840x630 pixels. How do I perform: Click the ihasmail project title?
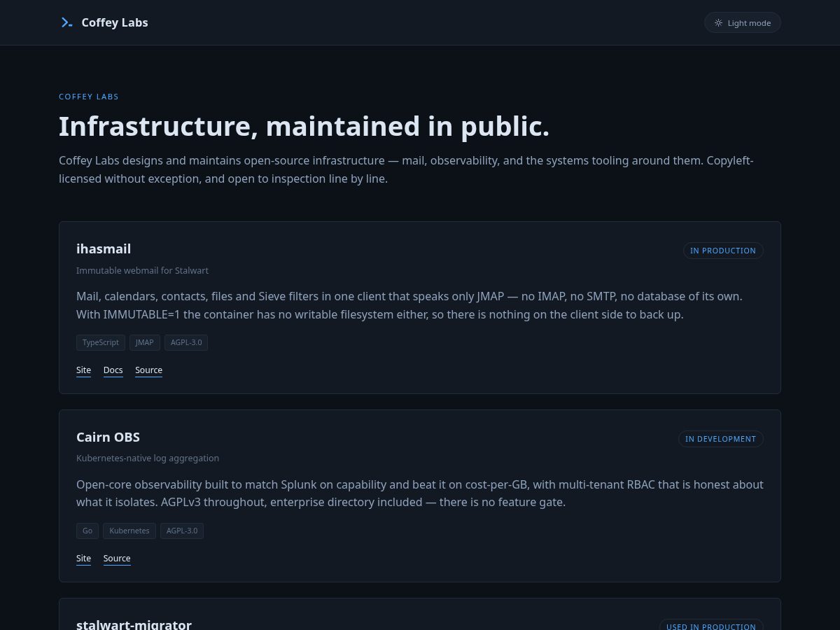tap(104, 248)
